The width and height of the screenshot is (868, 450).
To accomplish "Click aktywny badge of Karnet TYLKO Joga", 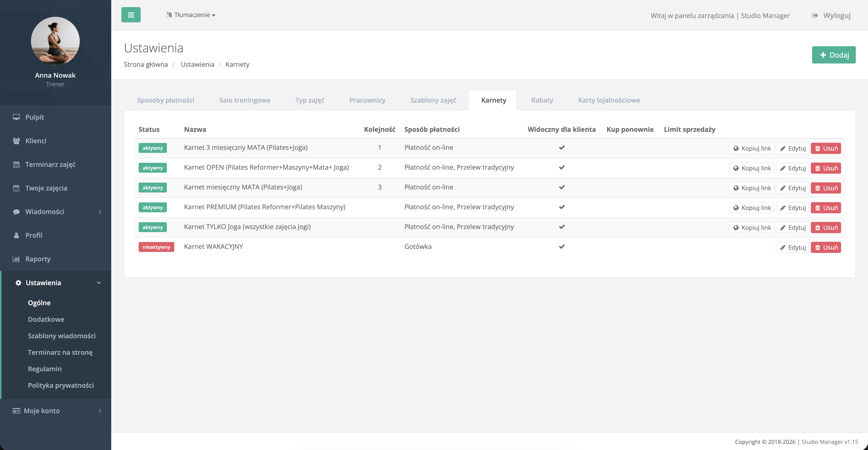I will 152,227.
